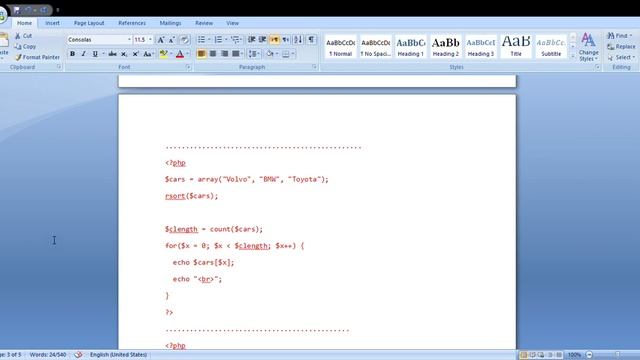
Task: Toggle Show/Hide paragraph marks
Action: click(x=311, y=40)
